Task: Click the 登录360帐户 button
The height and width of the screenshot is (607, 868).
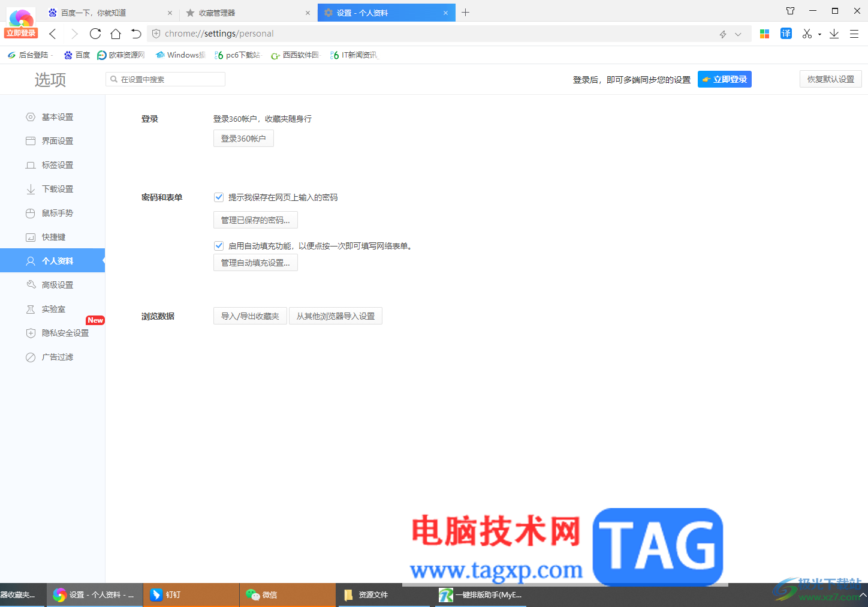Action: (x=243, y=139)
